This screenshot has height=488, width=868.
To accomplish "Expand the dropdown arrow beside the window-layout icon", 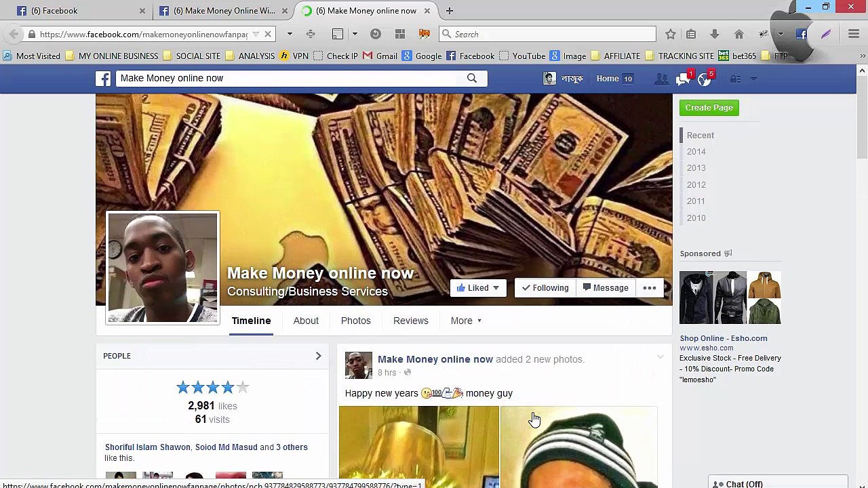I will (x=354, y=34).
